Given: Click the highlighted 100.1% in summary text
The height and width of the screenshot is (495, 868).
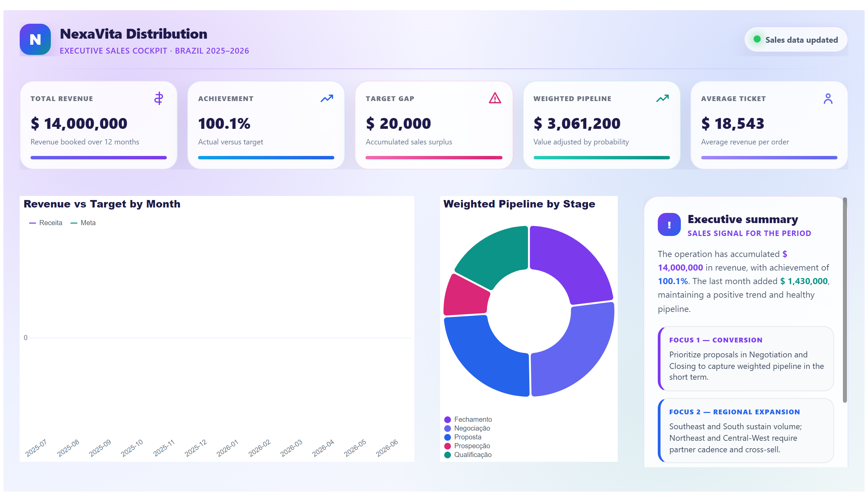Looking at the screenshot, I should (672, 281).
